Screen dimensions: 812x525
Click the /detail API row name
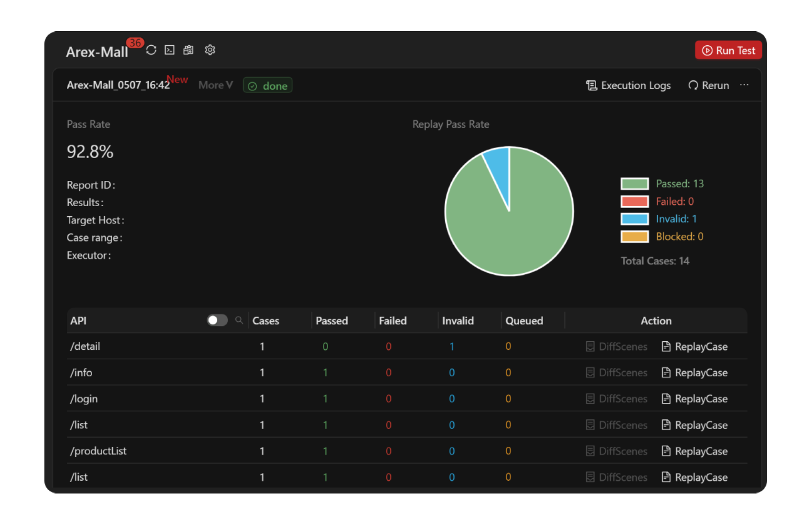click(x=85, y=346)
